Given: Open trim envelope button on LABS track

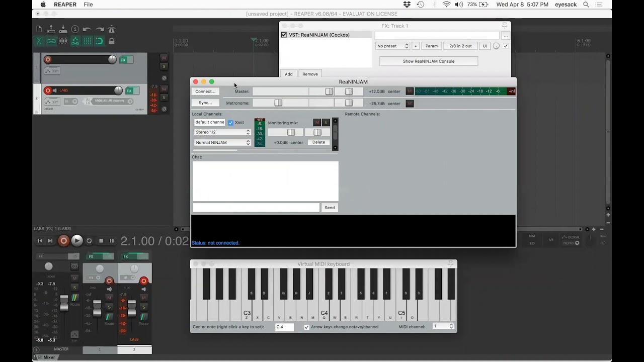Looking at the screenshot, I should pos(52,102).
